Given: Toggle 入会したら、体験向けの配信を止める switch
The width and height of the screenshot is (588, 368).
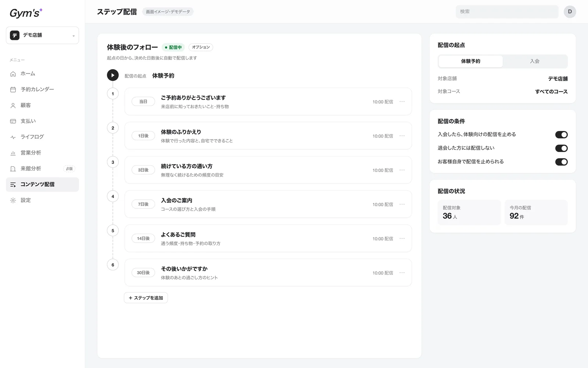Looking at the screenshot, I should 562,135.
